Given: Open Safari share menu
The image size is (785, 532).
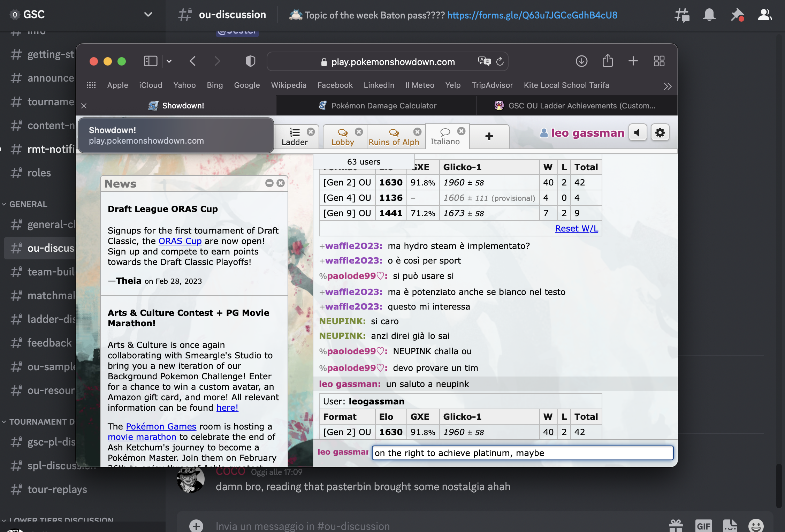Looking at the screenshot, I should (x=608, y=61).
